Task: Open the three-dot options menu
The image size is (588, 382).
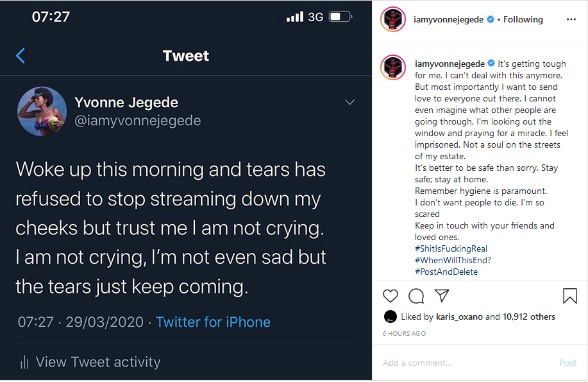Action: (x=571, y=19)
